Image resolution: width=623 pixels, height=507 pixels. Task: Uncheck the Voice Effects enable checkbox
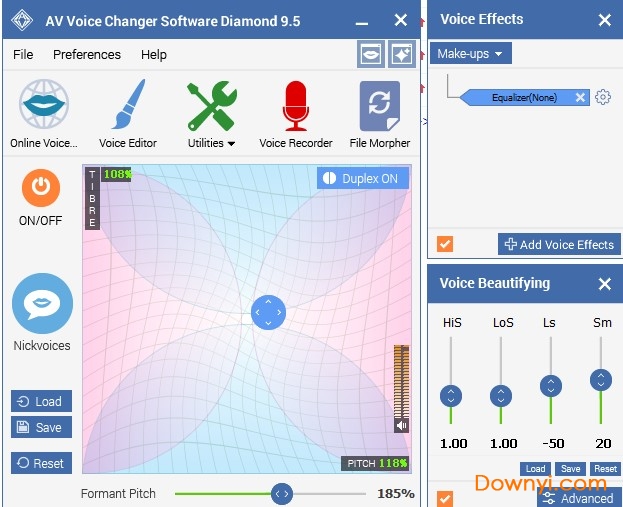click(x=445, y=244)
